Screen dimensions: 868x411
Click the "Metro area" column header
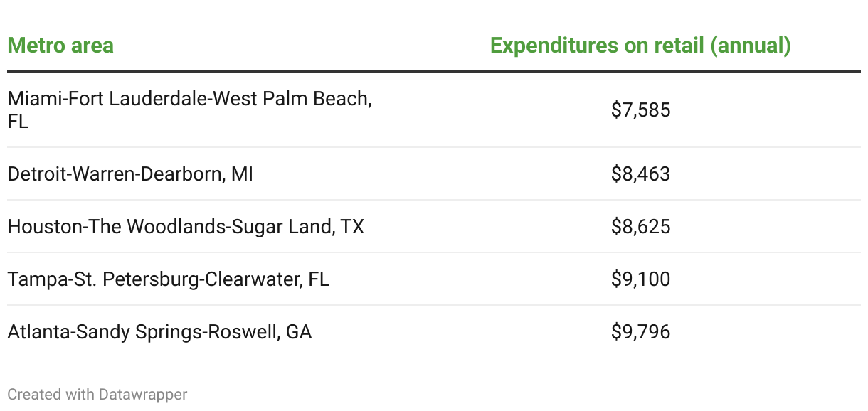[x=60, y=46]
